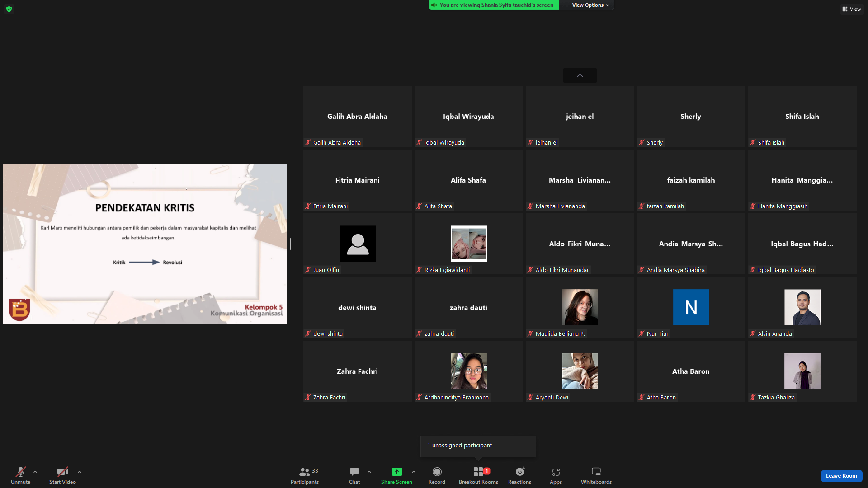The width and height of the screenshot is (868, 488).
Task: Select jeihan el's video tile
Action: tap(580, 117)
